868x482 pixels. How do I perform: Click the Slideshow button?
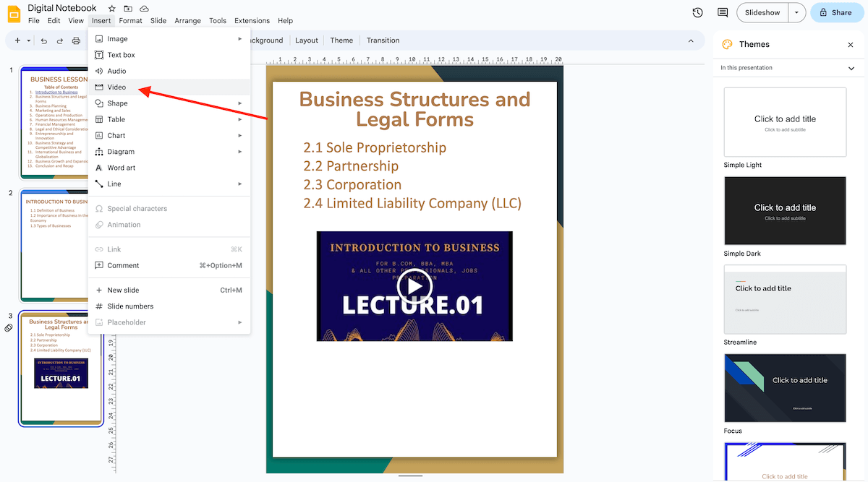(762, 12)
